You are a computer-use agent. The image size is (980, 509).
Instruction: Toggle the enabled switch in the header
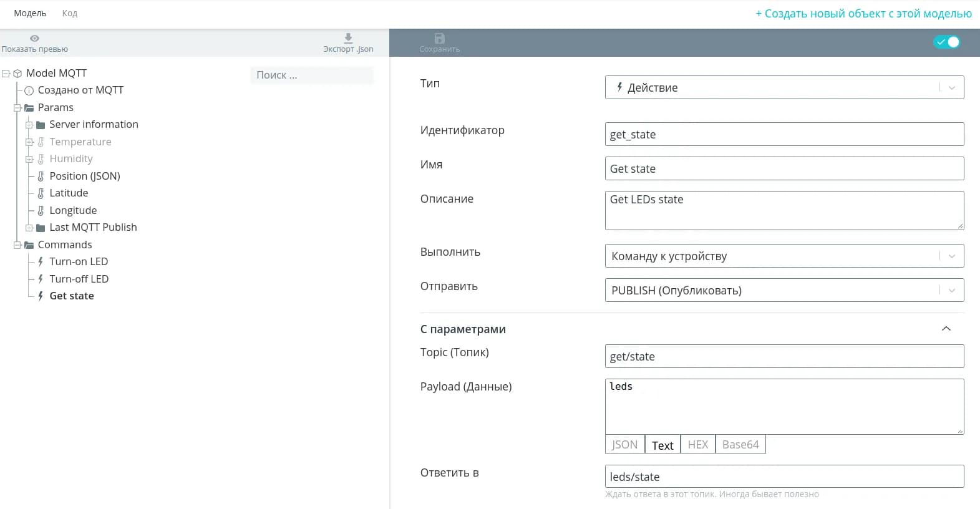(946, 42)
